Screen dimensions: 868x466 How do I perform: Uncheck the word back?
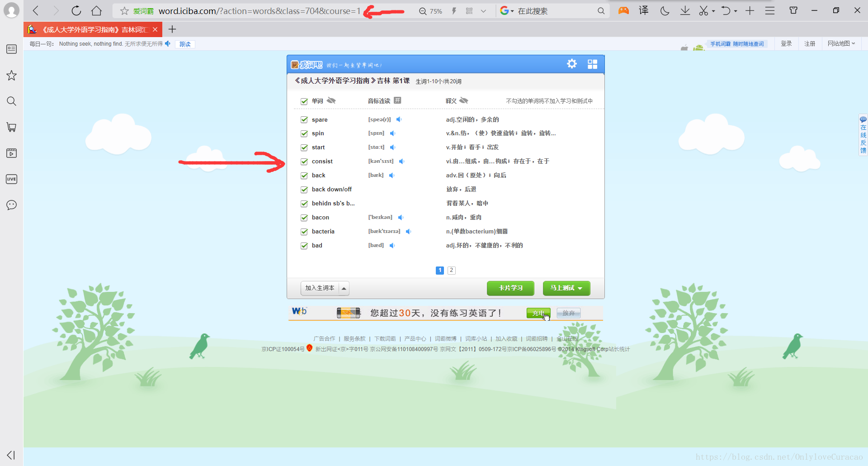(304, 176)
